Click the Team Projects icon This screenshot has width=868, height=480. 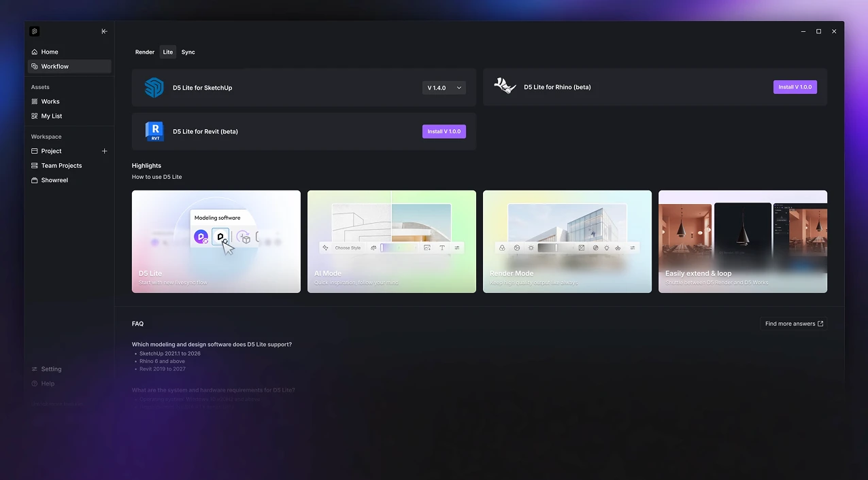point(35,166)
